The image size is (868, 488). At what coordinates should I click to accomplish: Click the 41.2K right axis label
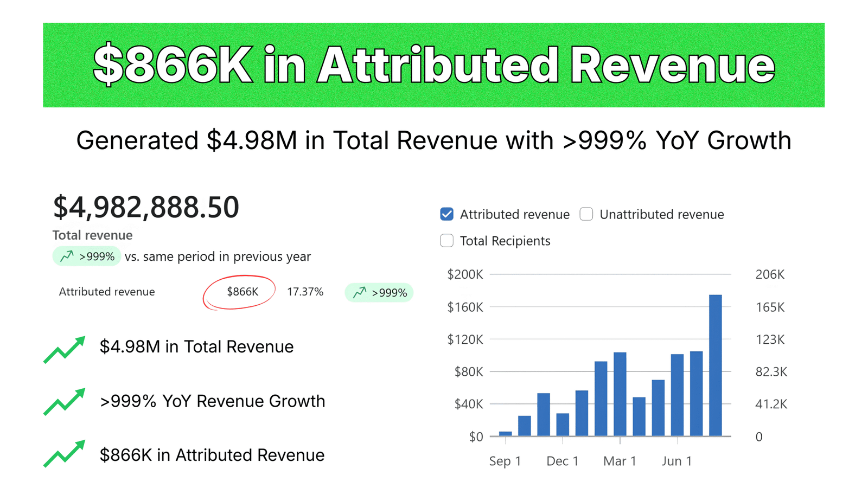point(771,404)
